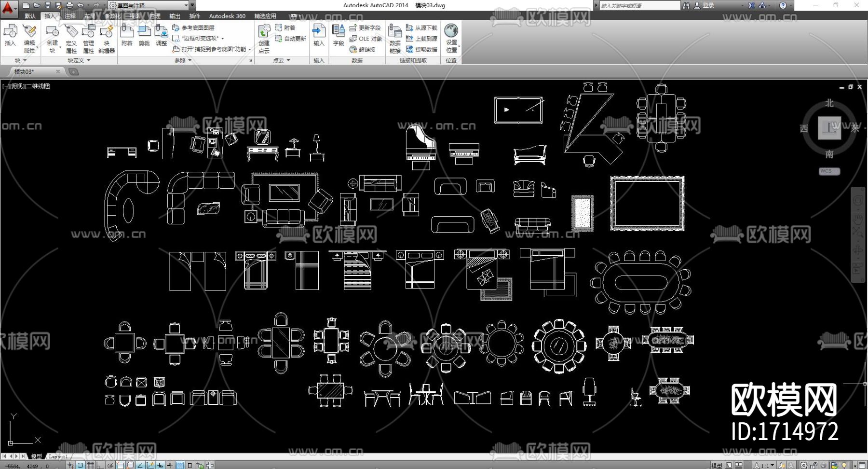The height and width of the screenshot is (469, 868).
Task: Switch to the Layout1 layout tab
Action: tap(58, 456)
